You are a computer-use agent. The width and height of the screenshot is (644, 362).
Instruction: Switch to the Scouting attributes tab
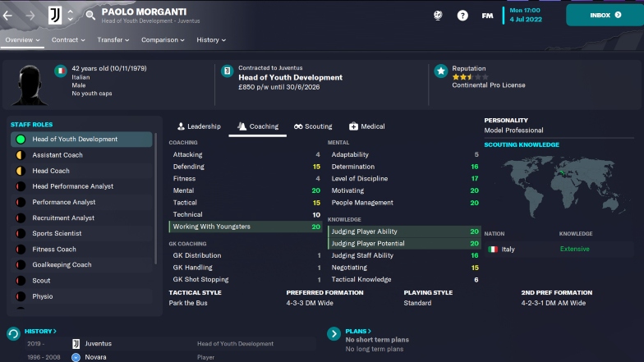(x=313, y=126)
